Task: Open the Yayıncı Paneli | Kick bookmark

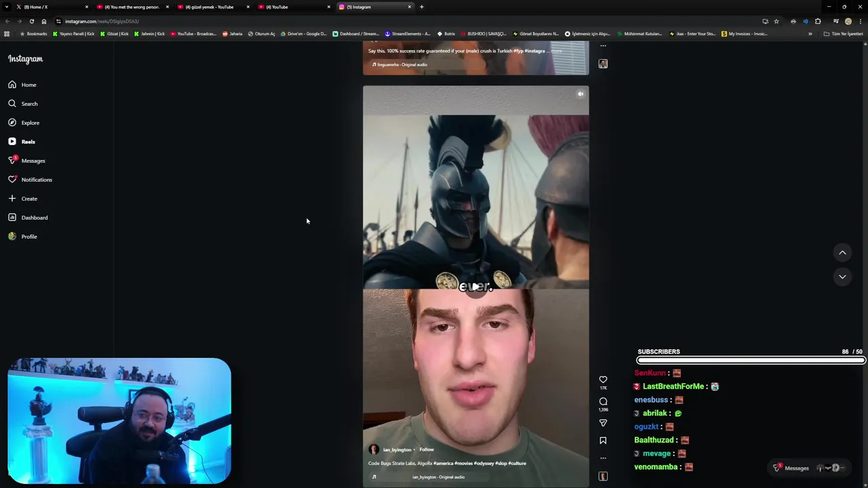Action: point(74,34)
